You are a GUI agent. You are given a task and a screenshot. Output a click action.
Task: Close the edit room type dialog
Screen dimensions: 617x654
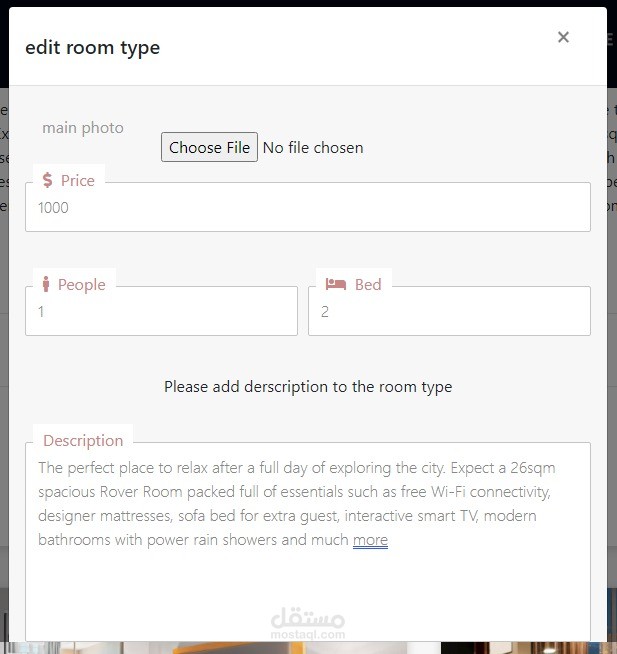[x=563, y=38]
